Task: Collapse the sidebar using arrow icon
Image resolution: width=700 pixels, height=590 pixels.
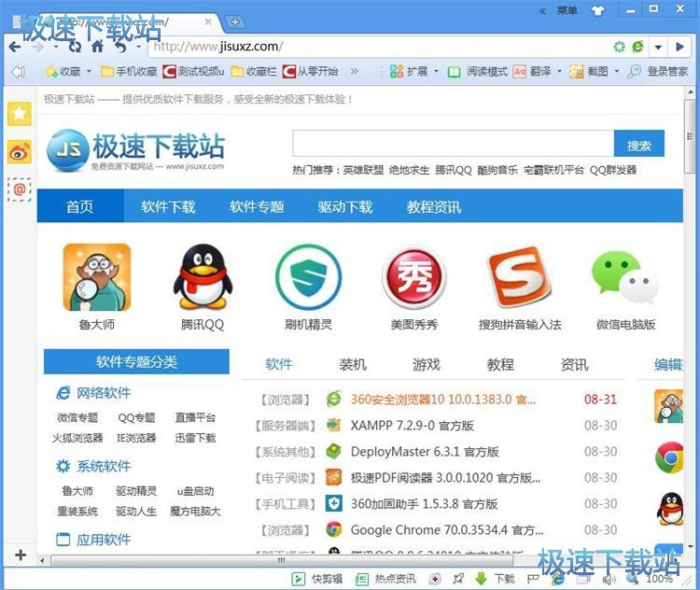Action: pyautogui.click(x=18, y=72)
